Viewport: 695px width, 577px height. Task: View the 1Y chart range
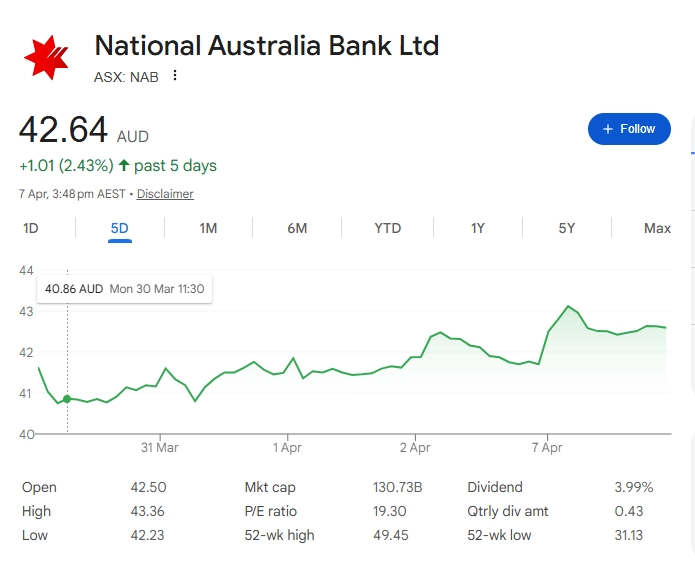[478, 228]
